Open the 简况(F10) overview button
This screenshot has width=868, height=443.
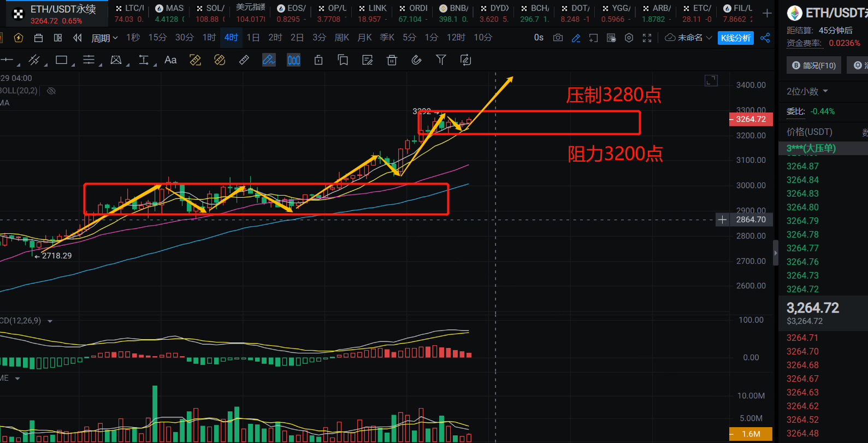point(814,66)
